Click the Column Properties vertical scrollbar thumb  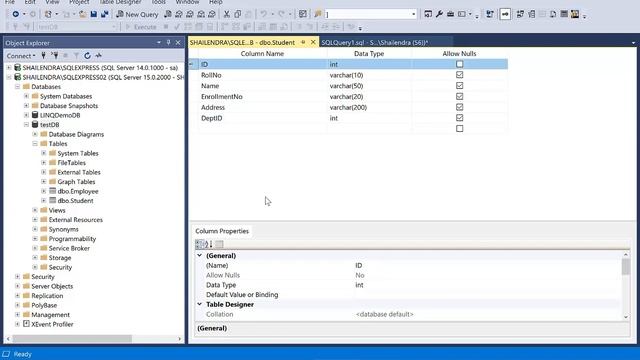tap(626, 267)
